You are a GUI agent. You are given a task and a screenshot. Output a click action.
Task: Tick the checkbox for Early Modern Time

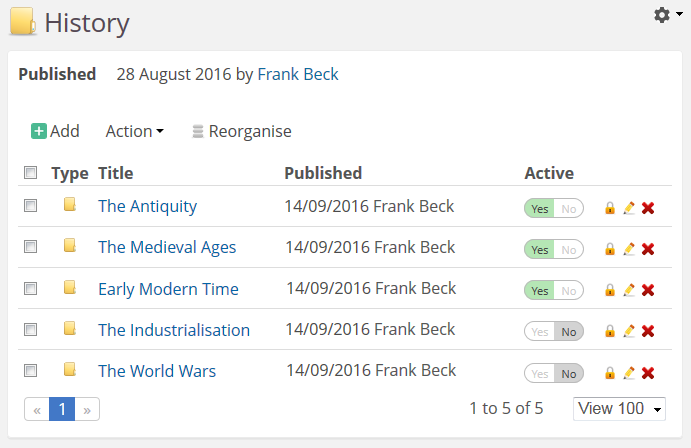tap(30, 289)
